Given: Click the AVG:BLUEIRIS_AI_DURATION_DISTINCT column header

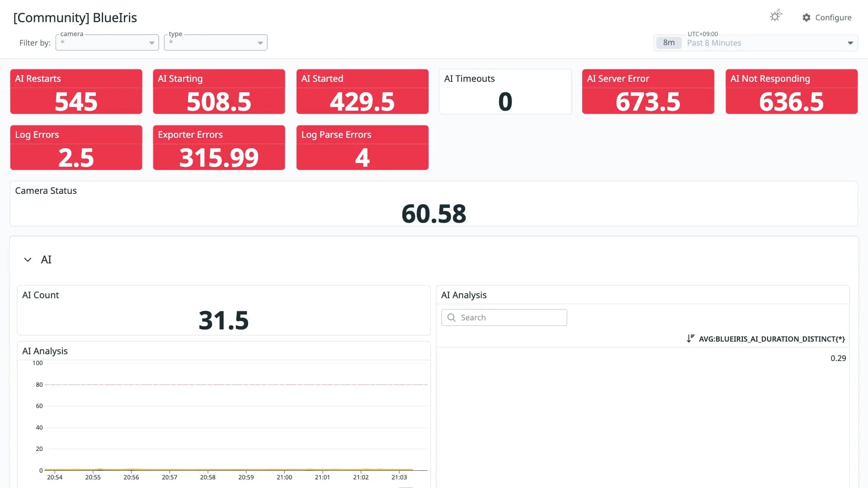Looking at the screenshot, I should (772, 339).
